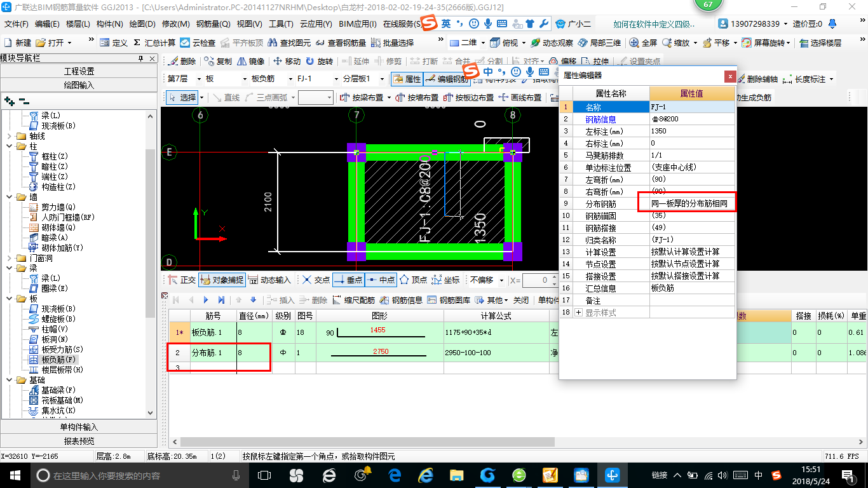868x488 pixels.
Task: Expand the 门窗洞 tree node
Action: point(9,258)
